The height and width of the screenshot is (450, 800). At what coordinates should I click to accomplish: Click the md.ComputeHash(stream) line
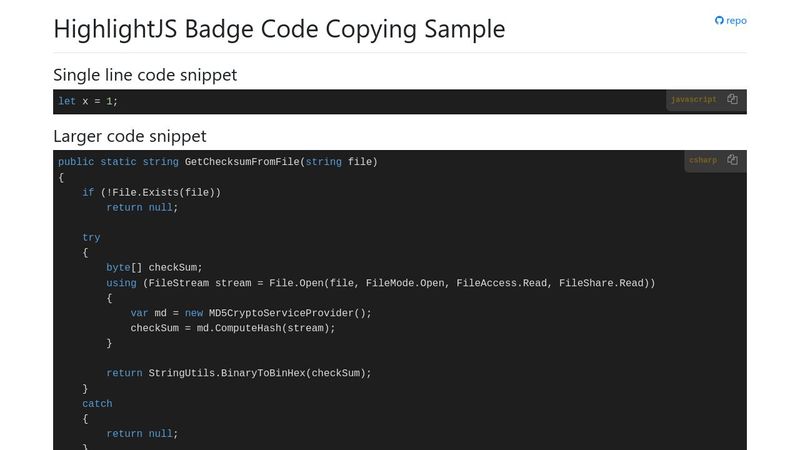[233, 328]
